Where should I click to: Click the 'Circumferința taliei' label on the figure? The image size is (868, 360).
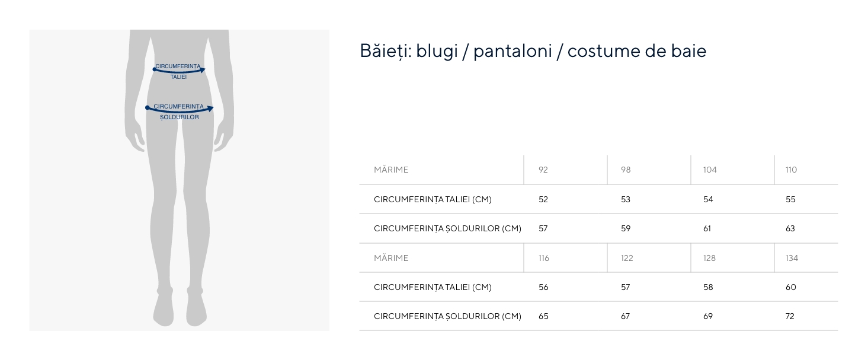[x=178, y=66]
